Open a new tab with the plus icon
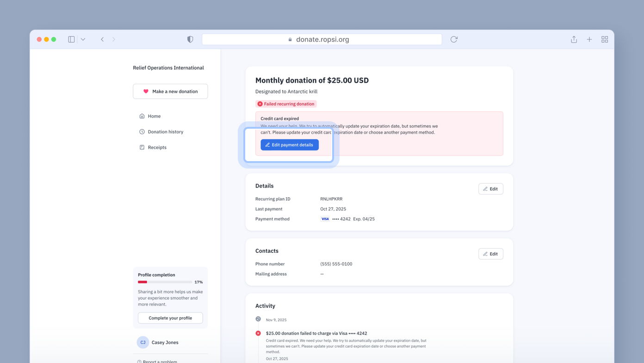Screen dimensions: 644x363 point(589,39)
